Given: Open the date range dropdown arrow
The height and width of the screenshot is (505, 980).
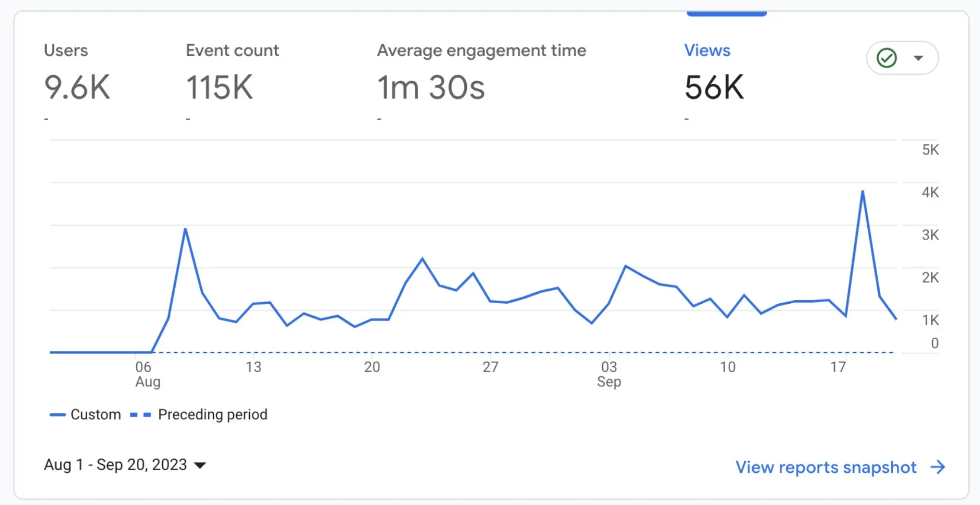Looking at the screenshot, I should click(x=200, y=465).
